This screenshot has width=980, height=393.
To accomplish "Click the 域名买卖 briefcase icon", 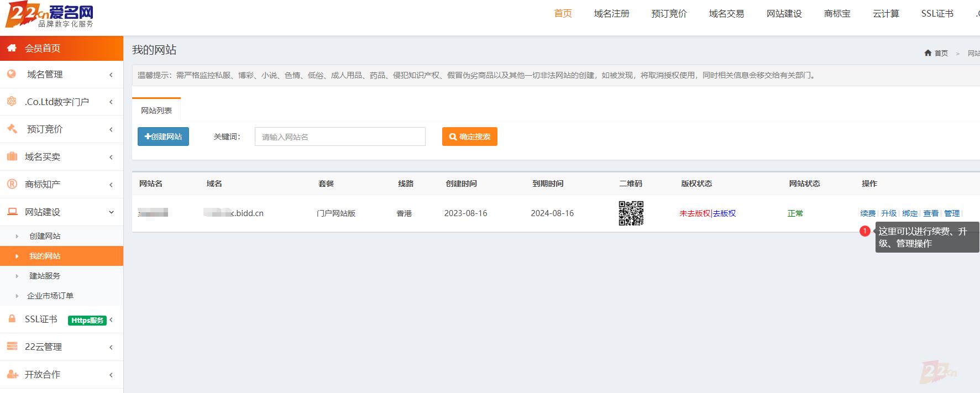I will (x=12, y=156).
